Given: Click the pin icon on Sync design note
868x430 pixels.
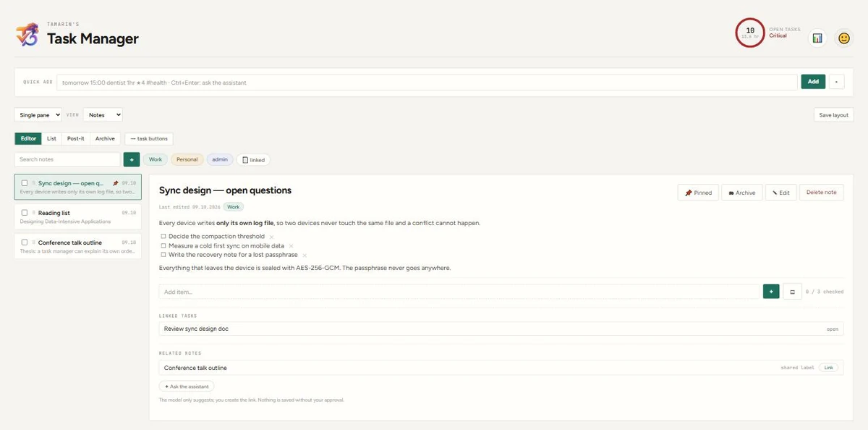Looking at the screenshot, I should click(116, 183).
